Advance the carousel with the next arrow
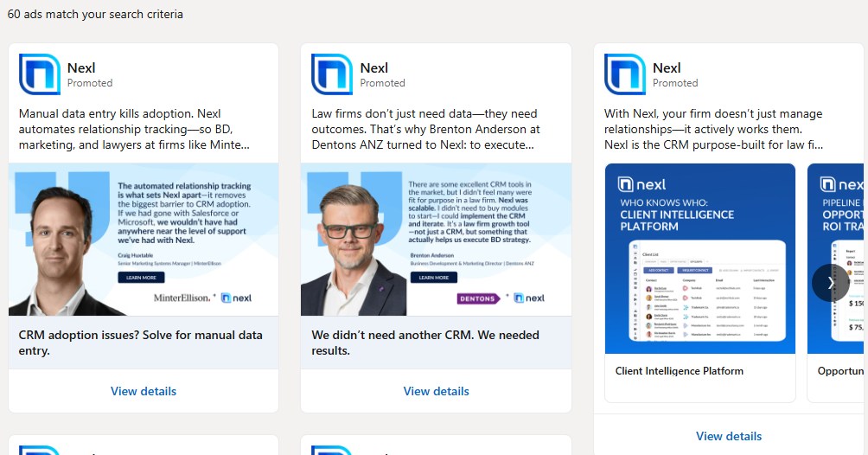 (830, 283)
